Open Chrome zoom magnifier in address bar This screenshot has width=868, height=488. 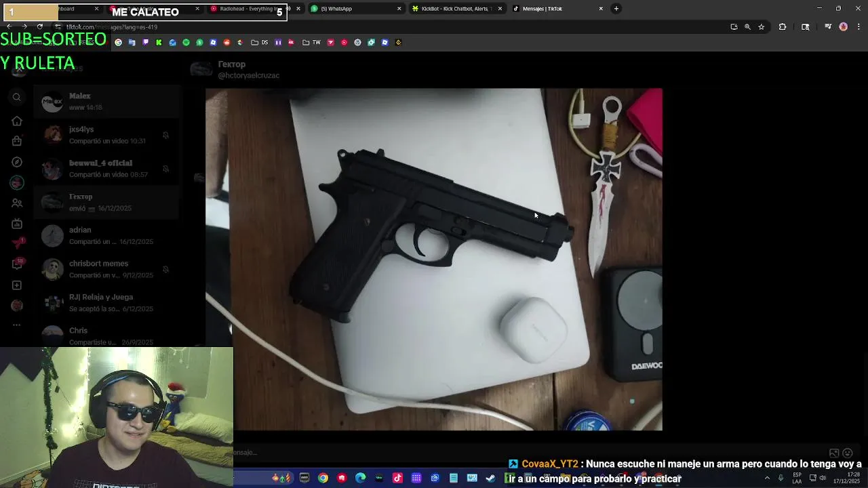[747, 27]
